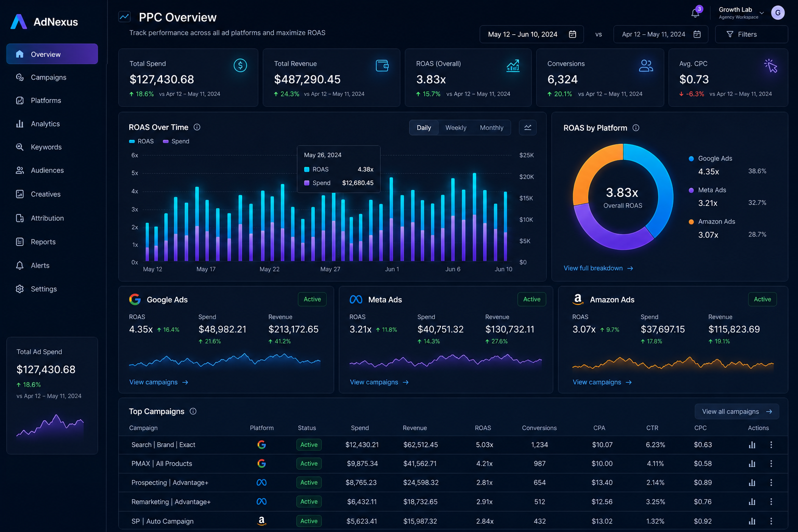The height and width of the screenshot is (532, 798).
Task: Click the G user avatar
Action: tap(778, 13)
